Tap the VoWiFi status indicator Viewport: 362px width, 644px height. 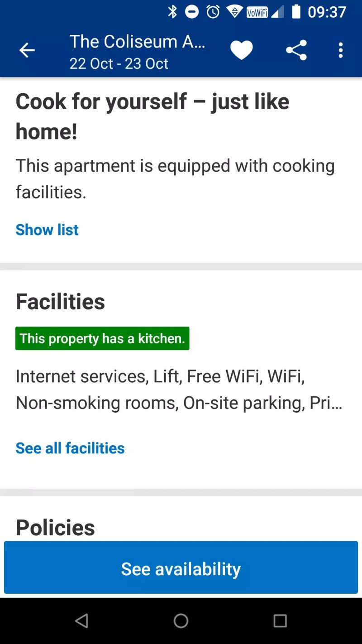(257, 12)
